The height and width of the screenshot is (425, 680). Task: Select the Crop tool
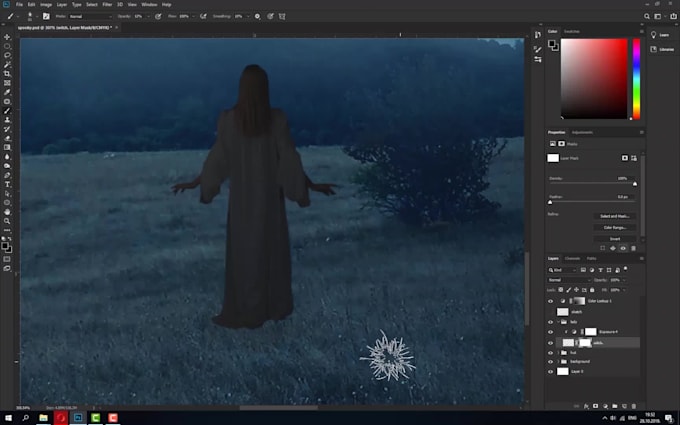pyautogui.click(x=7, y=74)
